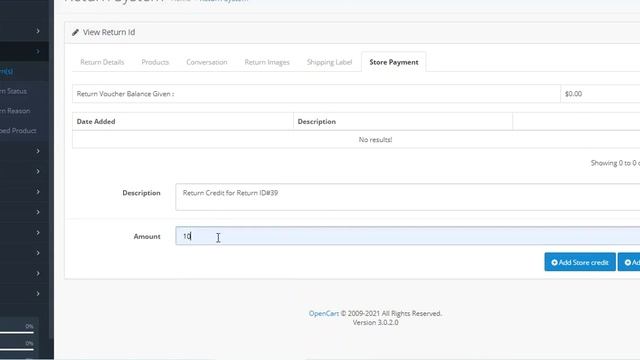The width and height of the screenshot is (640, 360).
Task: Open the Return Reason sidebar item
Action: [15, 111]
